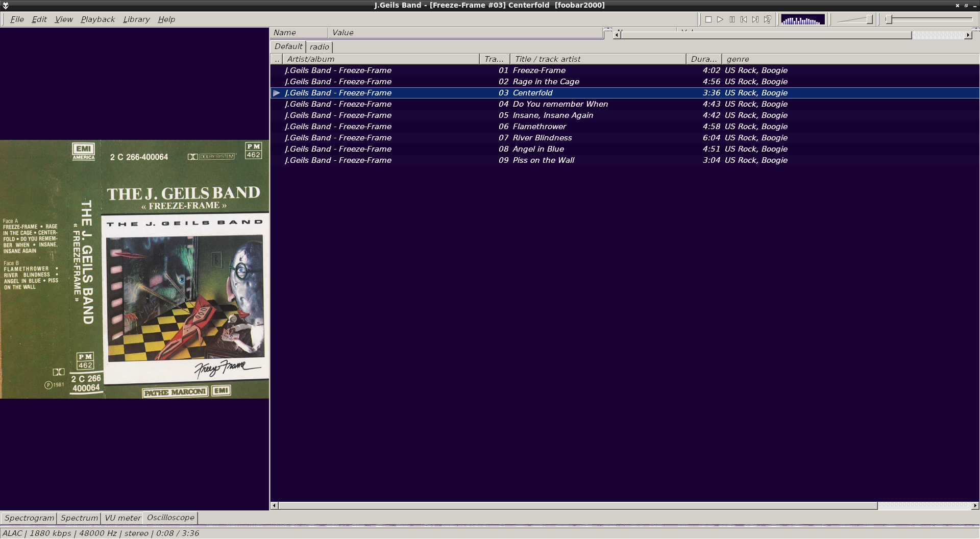Skip to the previous track
980x539 pixels.
point(744,19)
